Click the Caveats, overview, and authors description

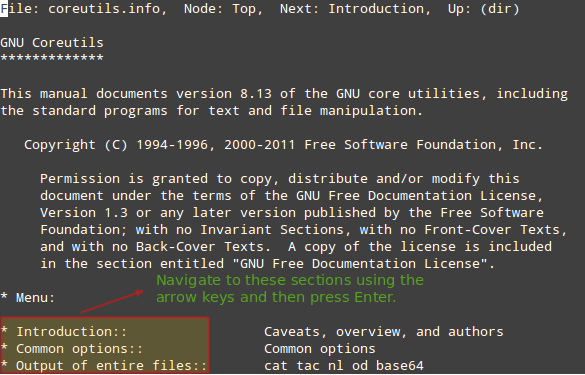384,331
